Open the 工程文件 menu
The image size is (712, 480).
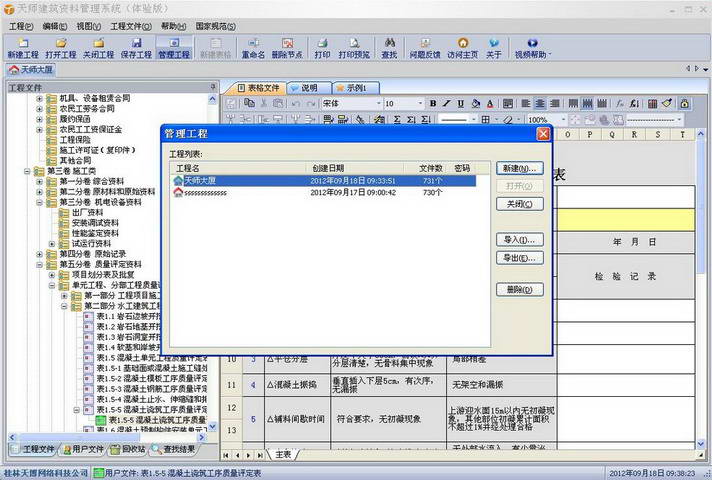tap(131, 26)
